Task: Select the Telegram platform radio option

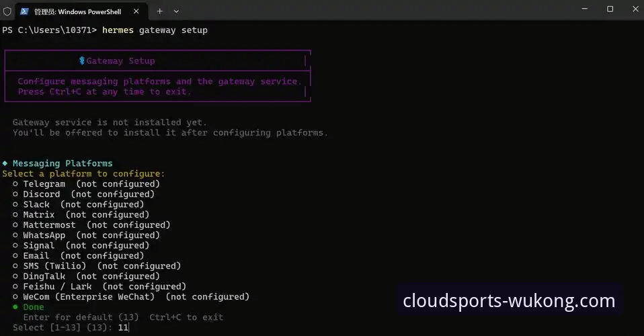Action: click(x=15, y=184)
